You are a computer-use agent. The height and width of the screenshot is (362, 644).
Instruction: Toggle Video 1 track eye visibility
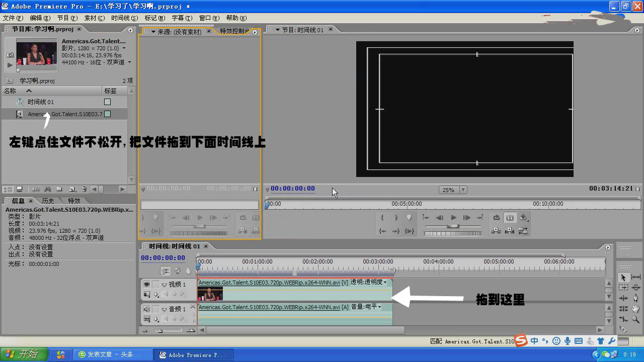point(146,284)
